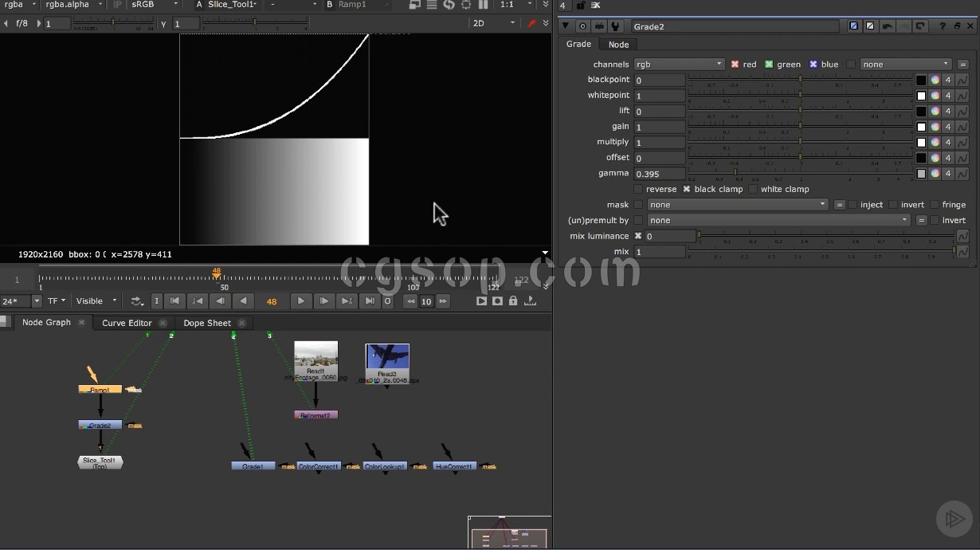Split lift into 4 channel values
The image size is (980, 550).
(948, 111)
